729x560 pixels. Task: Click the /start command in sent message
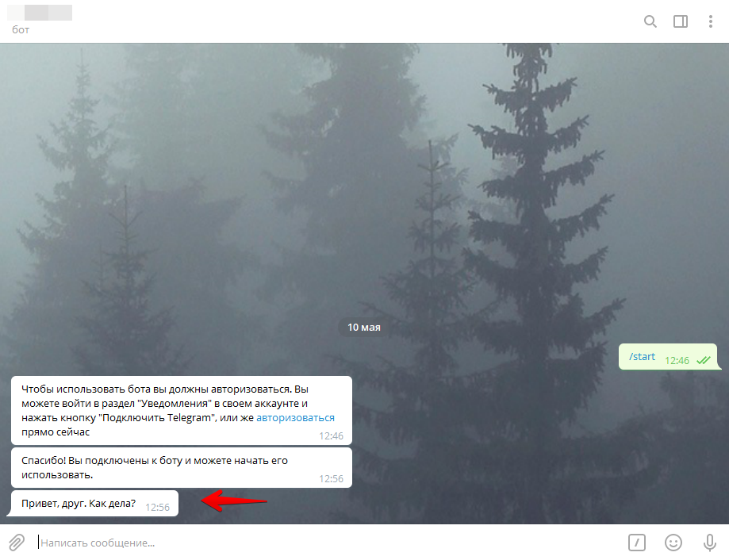(x=642, y=356)
